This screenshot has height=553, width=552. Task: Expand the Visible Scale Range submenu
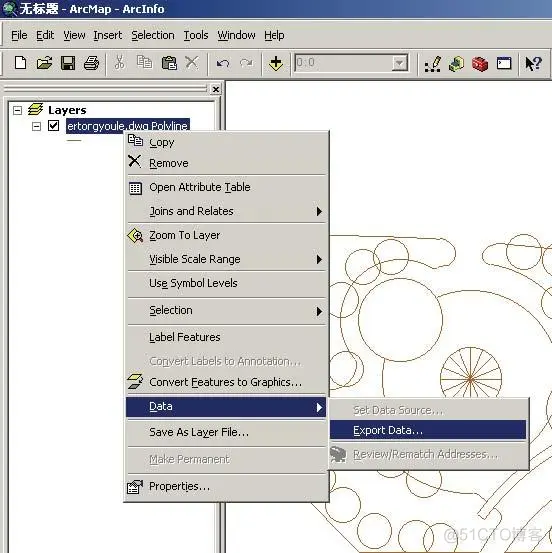point(226,259)
